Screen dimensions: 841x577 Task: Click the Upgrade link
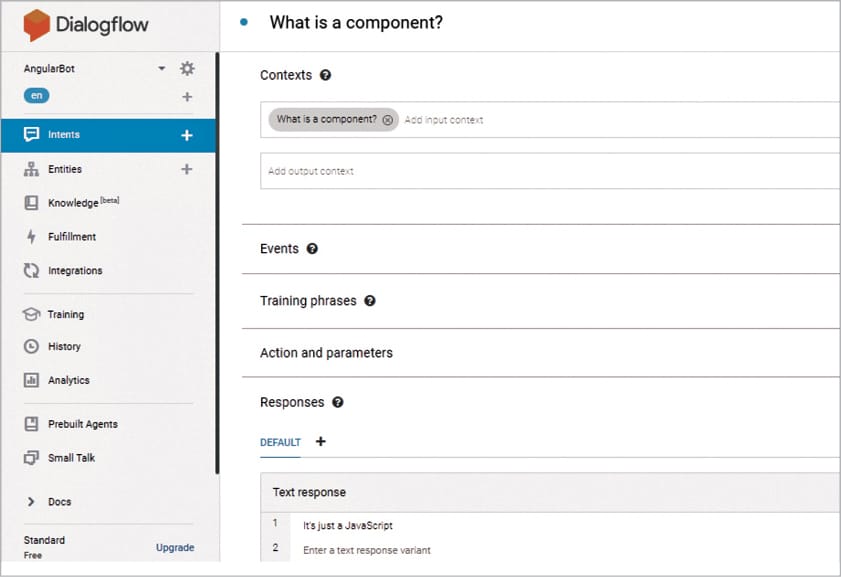tap(175, 548)
